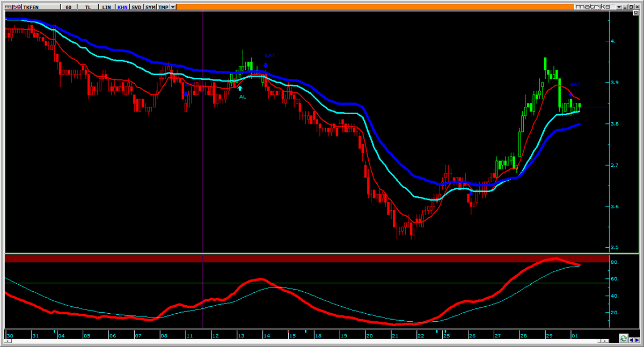This screenshot has height=347, width=644.
Task: Click the small square button below close
Action: click(636, 13)
